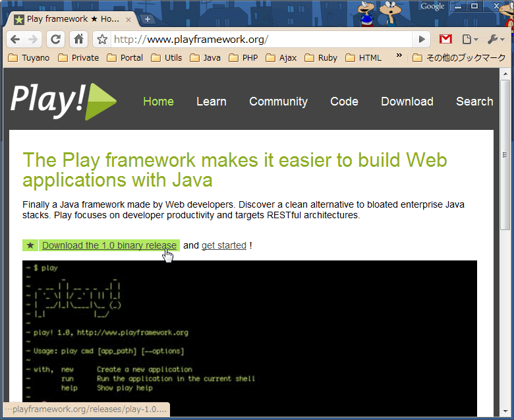
Task: Open the wrench tools menu
Action: coord(496,40)
